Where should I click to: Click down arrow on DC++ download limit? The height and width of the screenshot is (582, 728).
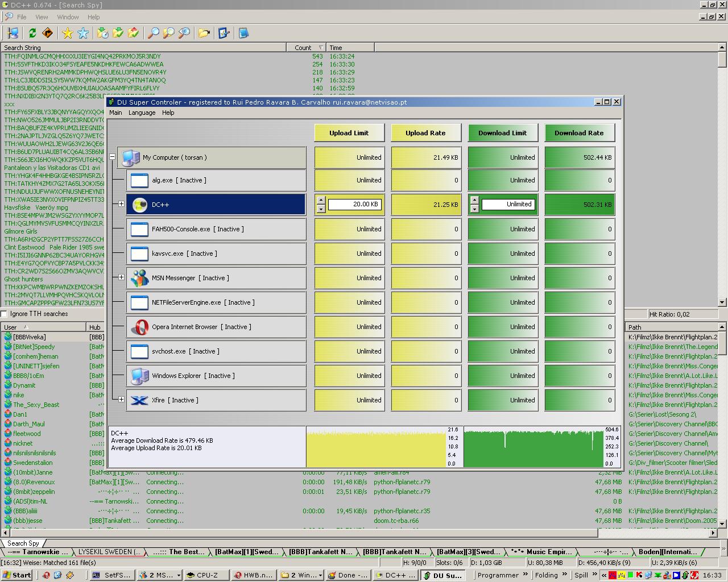click(x=474, y=209)
